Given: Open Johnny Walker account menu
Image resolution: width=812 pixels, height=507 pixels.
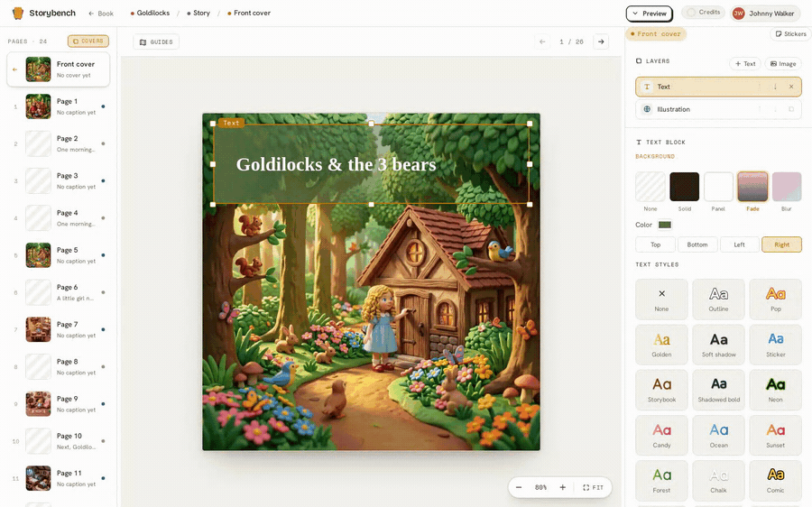Looking at the screenshot, I should 765,14.
